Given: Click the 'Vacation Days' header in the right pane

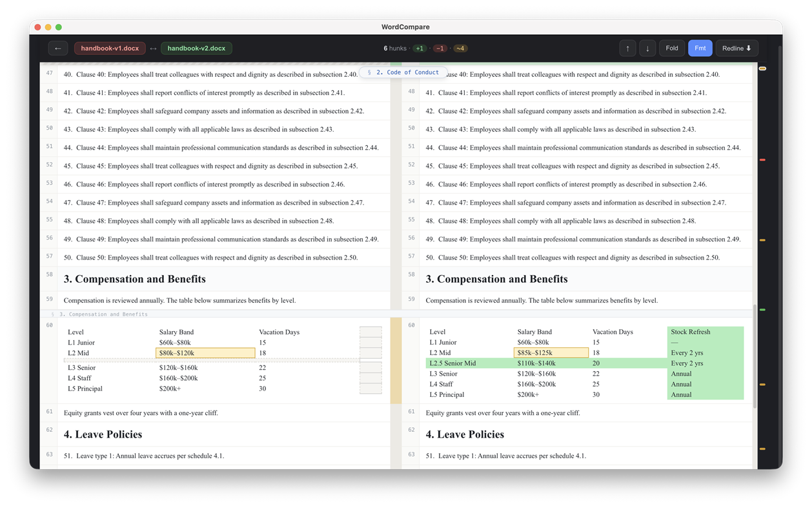Looking at the screenshot, I should tap(613, 332).
